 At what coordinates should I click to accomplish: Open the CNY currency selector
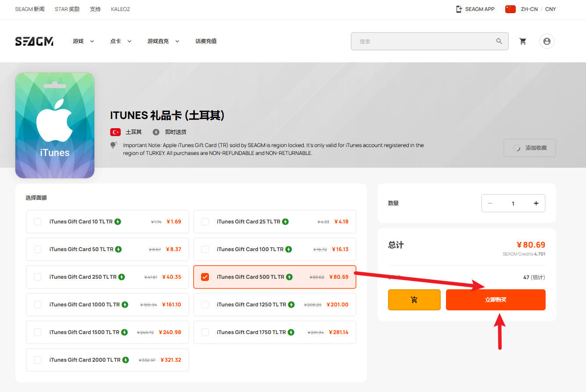click(x=550, y=9)
